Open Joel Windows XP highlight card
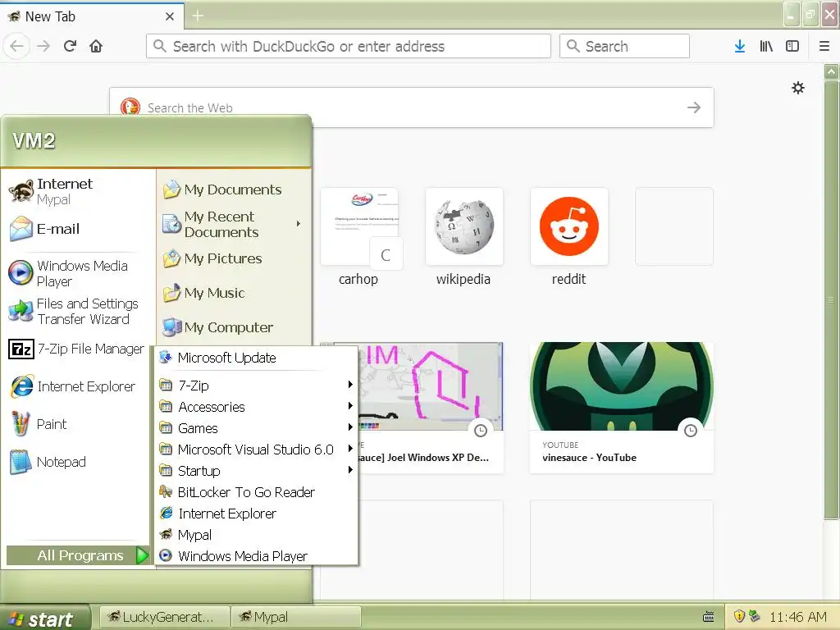This screenshot has width=840, height=630. click(431, 407)
